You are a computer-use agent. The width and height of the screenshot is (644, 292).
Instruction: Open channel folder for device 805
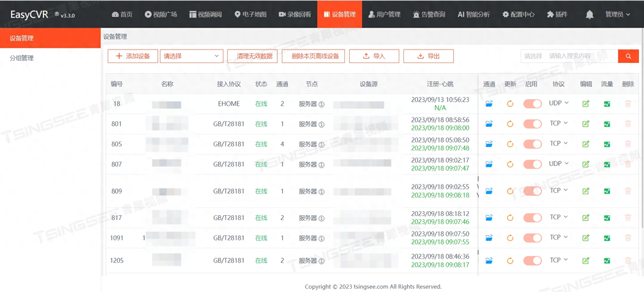tap(489, 144)
